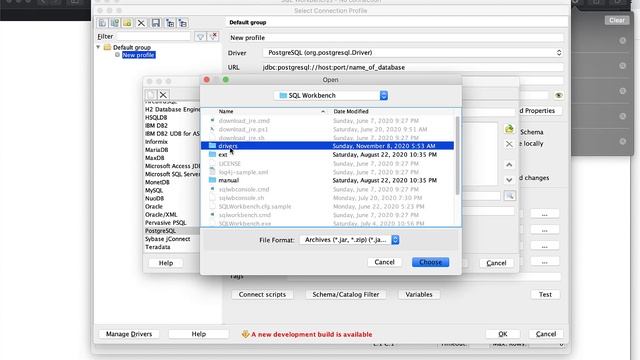Apply the profile filter with the funnel icon
This screenshot has width=640, height=360.
tap(200, 36)
